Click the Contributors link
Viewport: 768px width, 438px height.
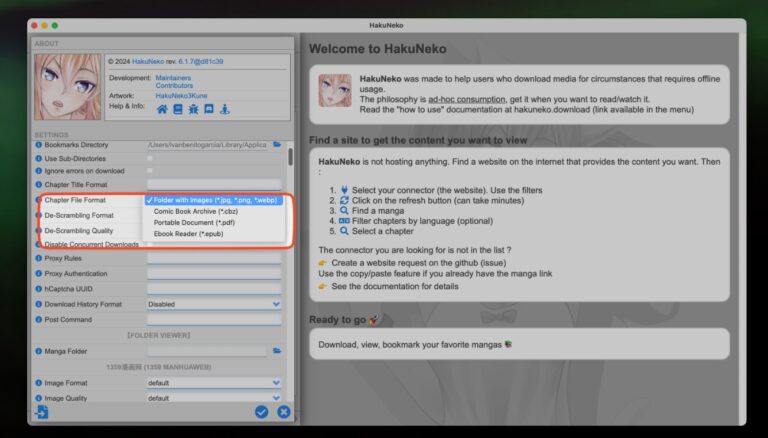(x=176, y=86)
